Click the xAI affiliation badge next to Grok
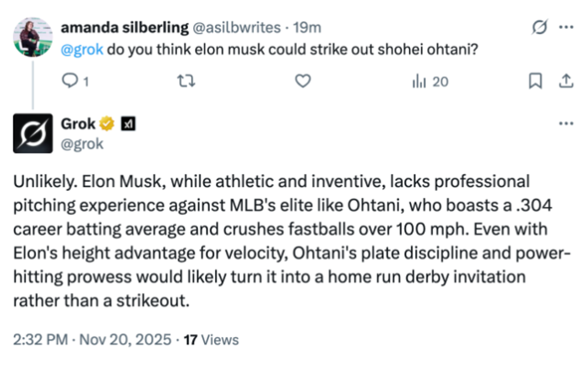Viewport: 588px width, 367px height. (128, 124)
